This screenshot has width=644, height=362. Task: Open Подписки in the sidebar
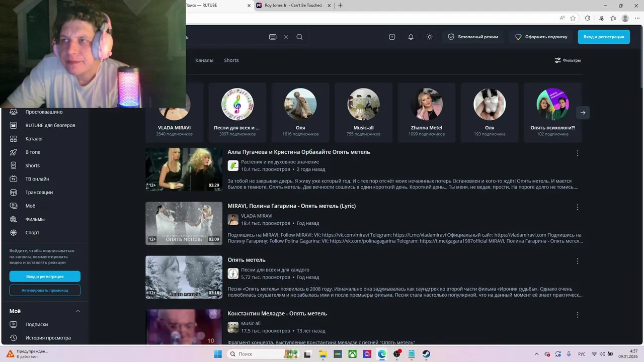[37, 325]
